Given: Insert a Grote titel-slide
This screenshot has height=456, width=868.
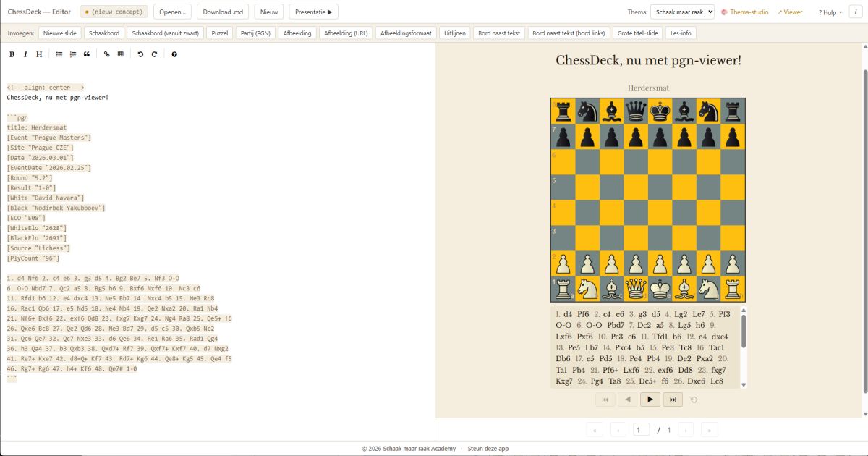Looking at the screenshot, I should 638,33.
